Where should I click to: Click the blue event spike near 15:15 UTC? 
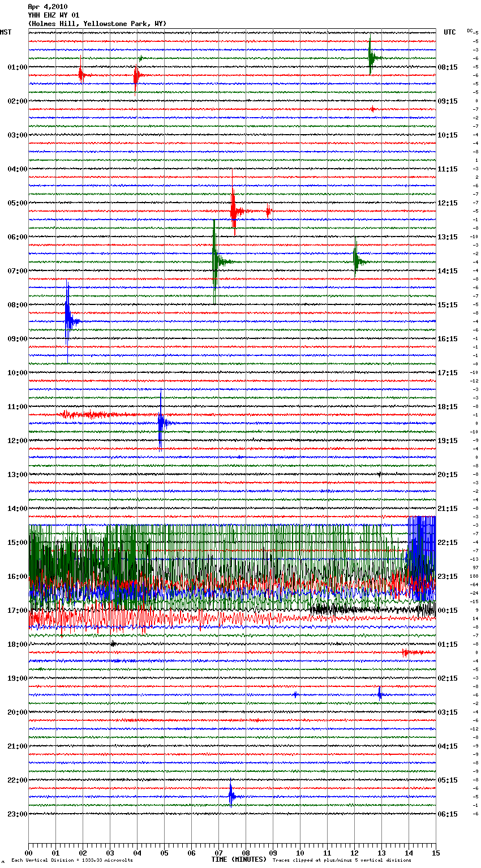[x=68, y=320]
